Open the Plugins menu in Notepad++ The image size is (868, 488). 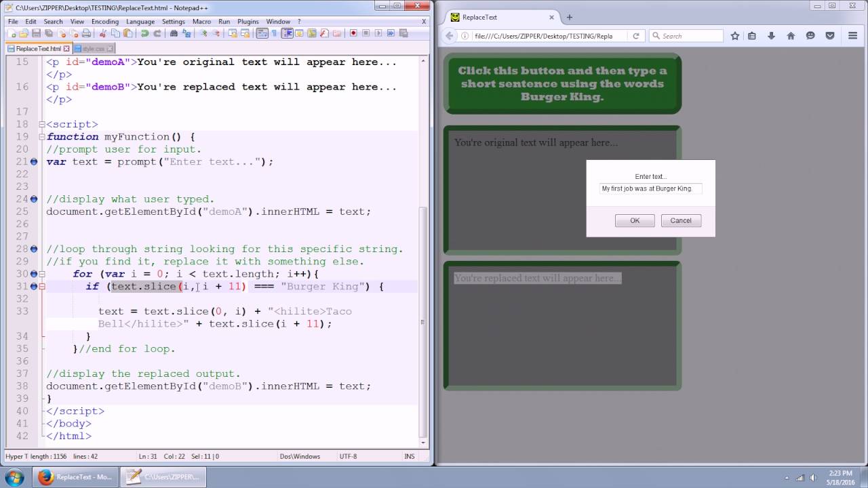pyautogui.click(x=248, y=22)
